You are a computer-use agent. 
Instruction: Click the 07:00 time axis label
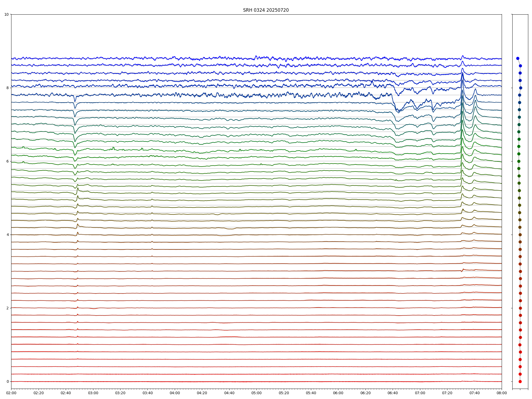(x=420, y=393)
